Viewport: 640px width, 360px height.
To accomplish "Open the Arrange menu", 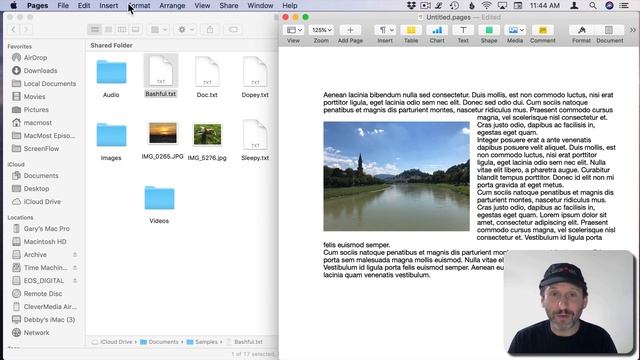I will click(x=172, y=5).
